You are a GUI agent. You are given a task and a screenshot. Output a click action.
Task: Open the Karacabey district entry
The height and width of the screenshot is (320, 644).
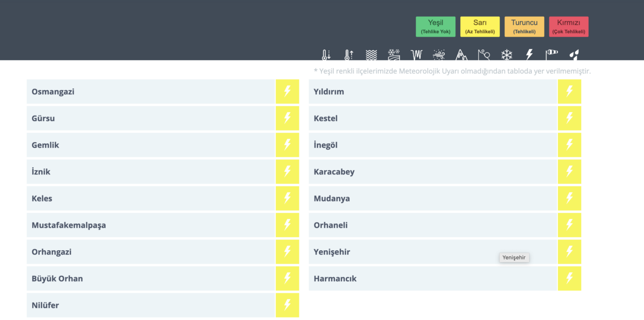(x=433, y=172)
